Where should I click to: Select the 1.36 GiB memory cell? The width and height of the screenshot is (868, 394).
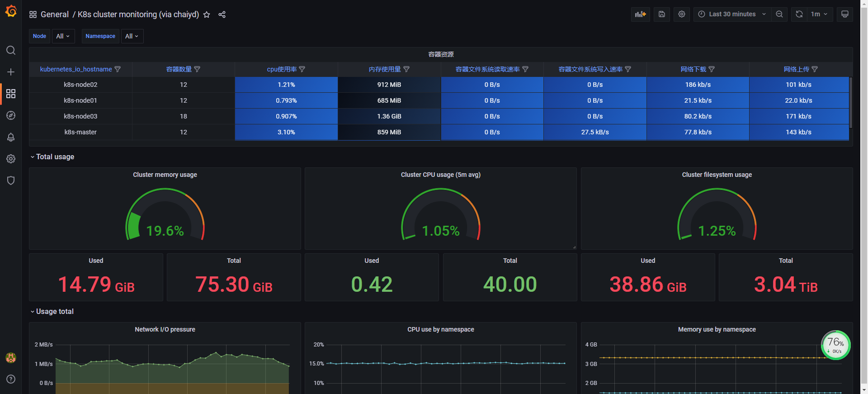[x=389, y=116]
